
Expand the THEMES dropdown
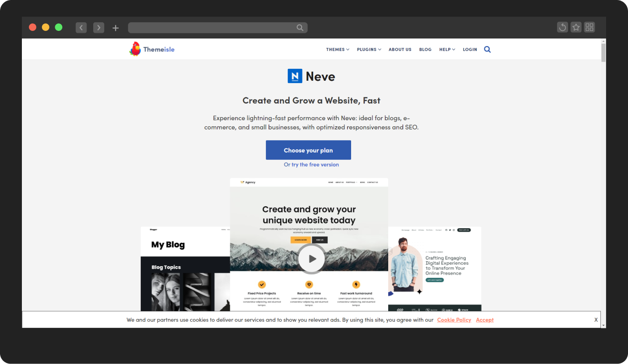pyautogui.click(x=337, y=49)
